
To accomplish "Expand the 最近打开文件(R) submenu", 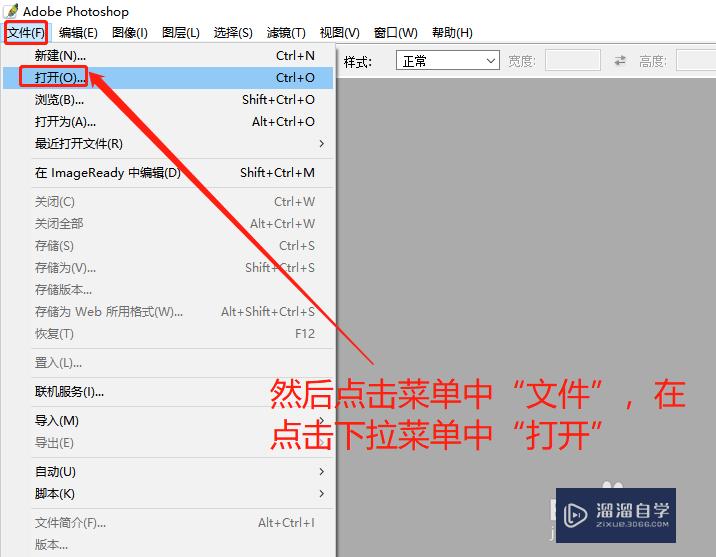I will pos(168,144).
